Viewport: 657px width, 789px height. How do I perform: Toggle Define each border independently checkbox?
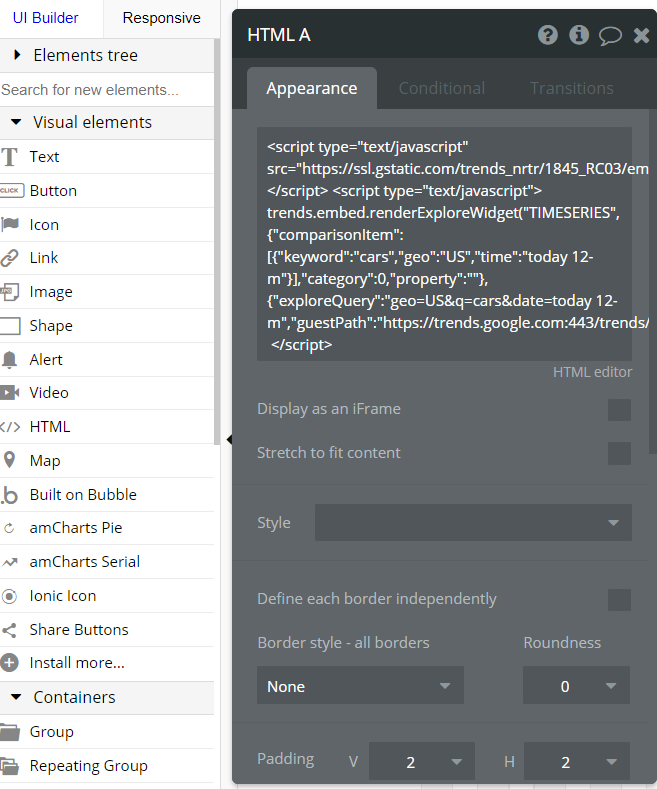(619, 600)
